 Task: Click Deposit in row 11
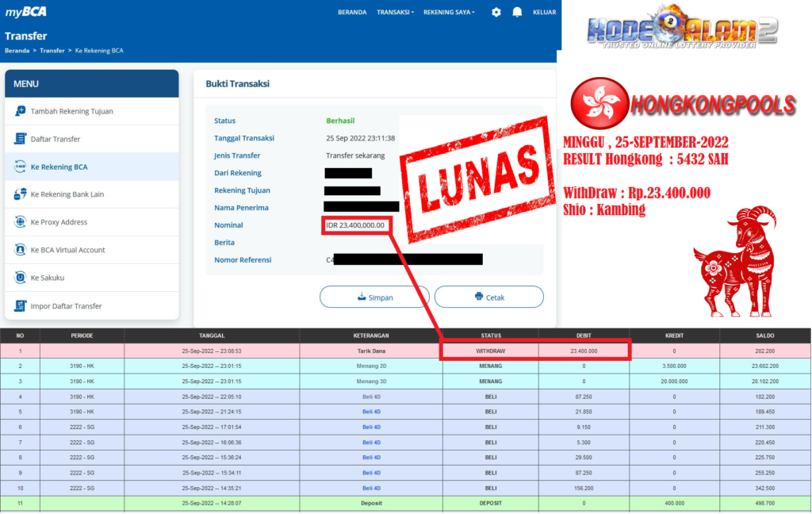(x=371, y=504)
